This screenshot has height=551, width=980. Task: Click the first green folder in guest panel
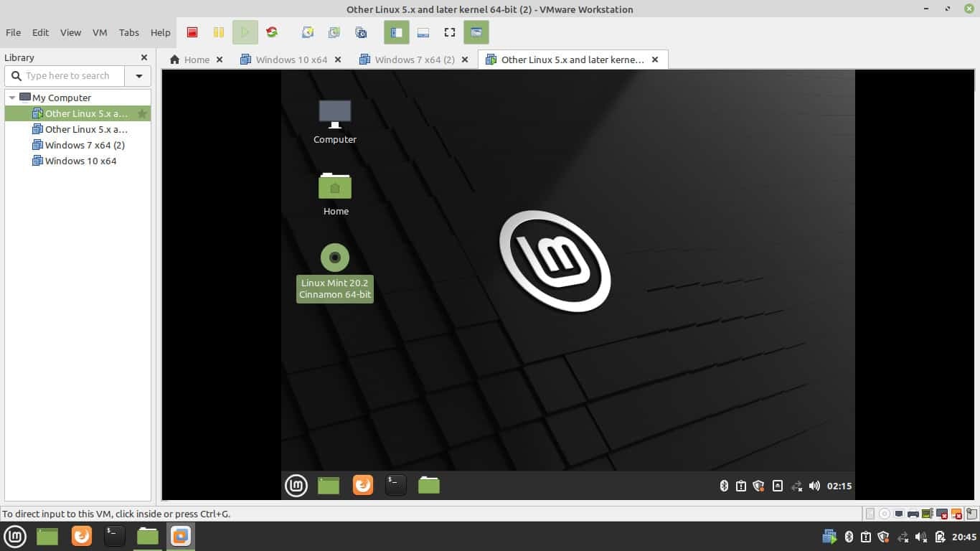tap(329, 486)
